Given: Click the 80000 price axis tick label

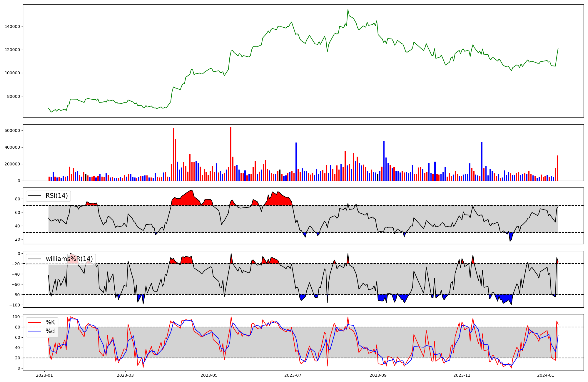Looking at the screenshot, I should [x=13, y=96].
